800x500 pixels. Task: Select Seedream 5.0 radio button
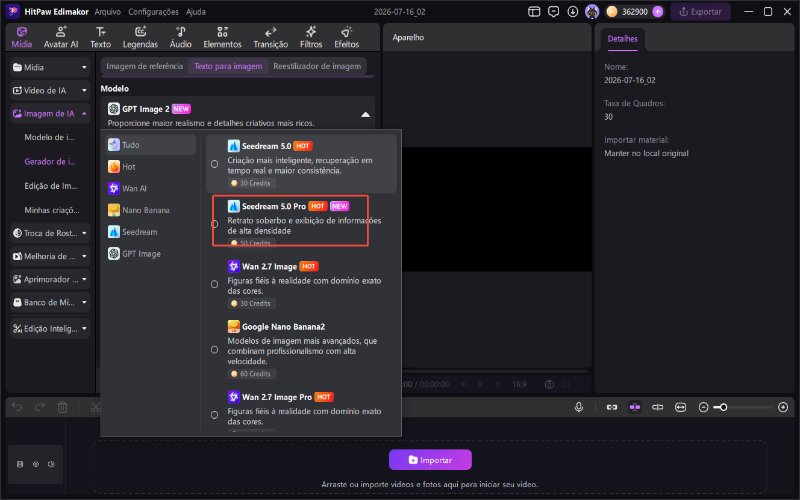coord(214,164)
